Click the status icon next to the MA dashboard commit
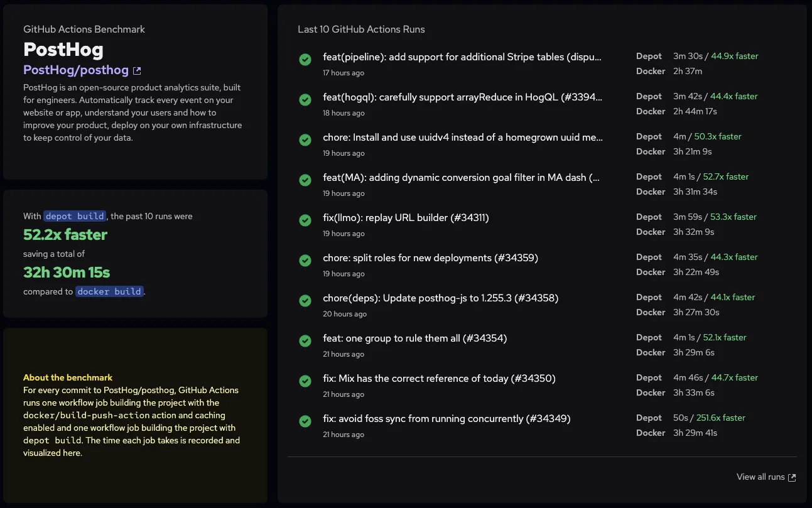Image resolution: width=812 pixels, height=508 pixels. click(x=305, y=180)
